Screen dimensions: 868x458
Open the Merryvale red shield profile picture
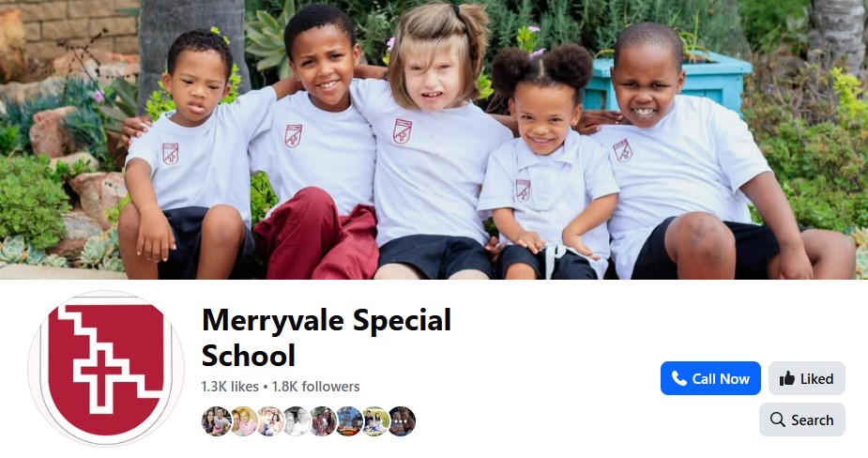click(106, 368)
